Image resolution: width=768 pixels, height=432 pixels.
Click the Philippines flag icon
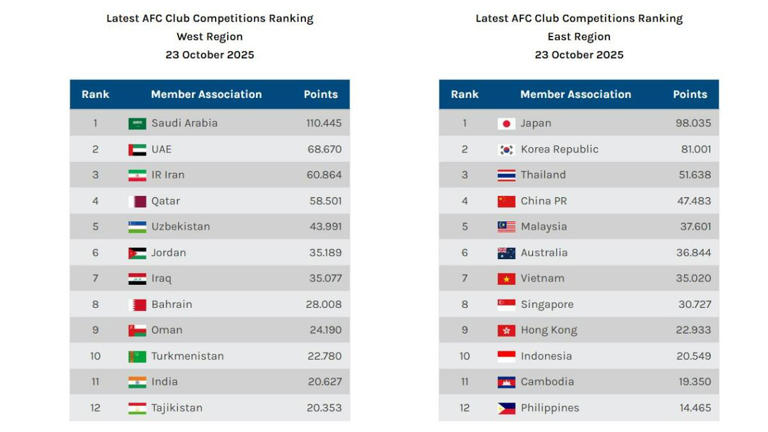tap(506, 408)
